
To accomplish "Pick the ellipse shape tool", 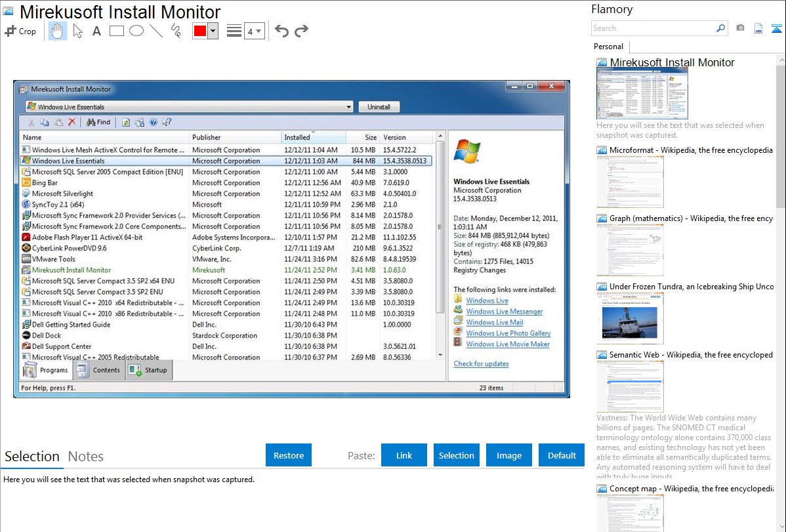I will tap(136, 31).
